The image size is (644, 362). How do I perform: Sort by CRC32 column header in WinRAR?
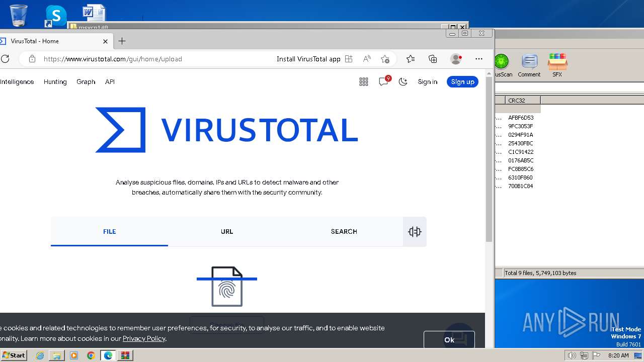[523, 100]
